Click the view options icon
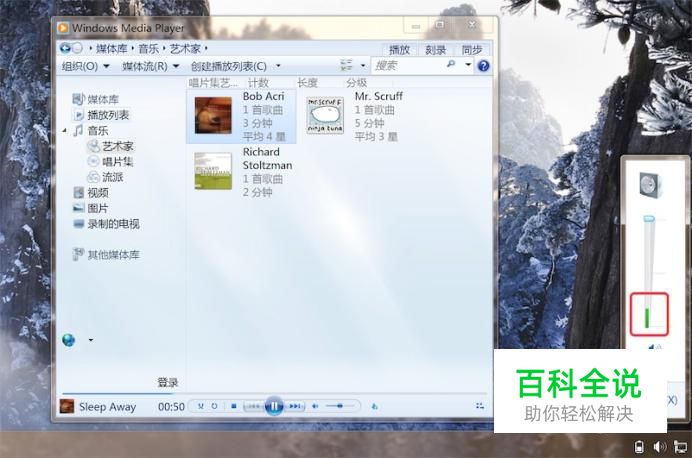Screen dimensions: 692x458 point(346,65)
